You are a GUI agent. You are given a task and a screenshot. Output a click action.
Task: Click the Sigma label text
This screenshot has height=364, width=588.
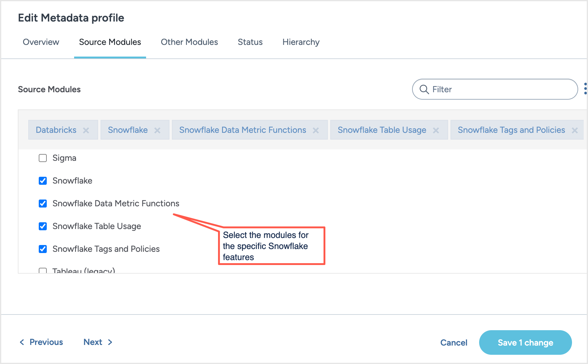64,158
